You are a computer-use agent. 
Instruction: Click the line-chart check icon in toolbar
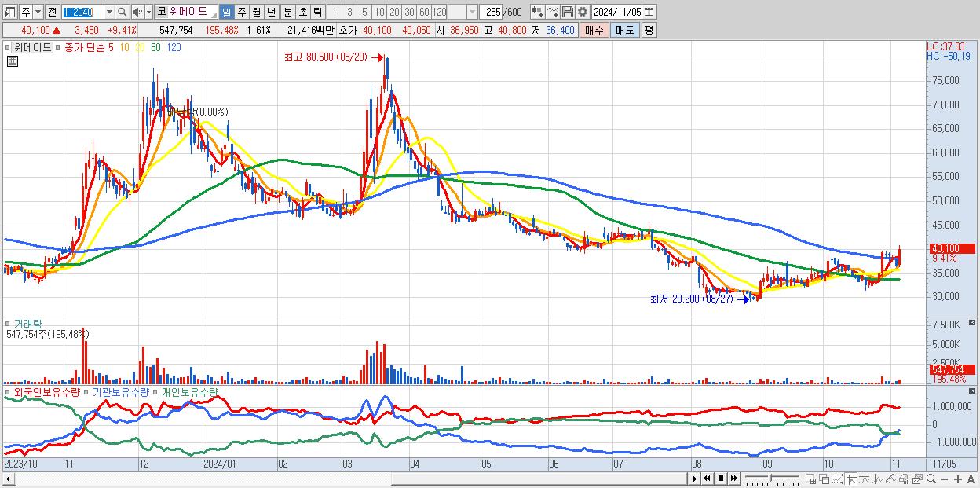pyautogui.click(x=553, y=12)
